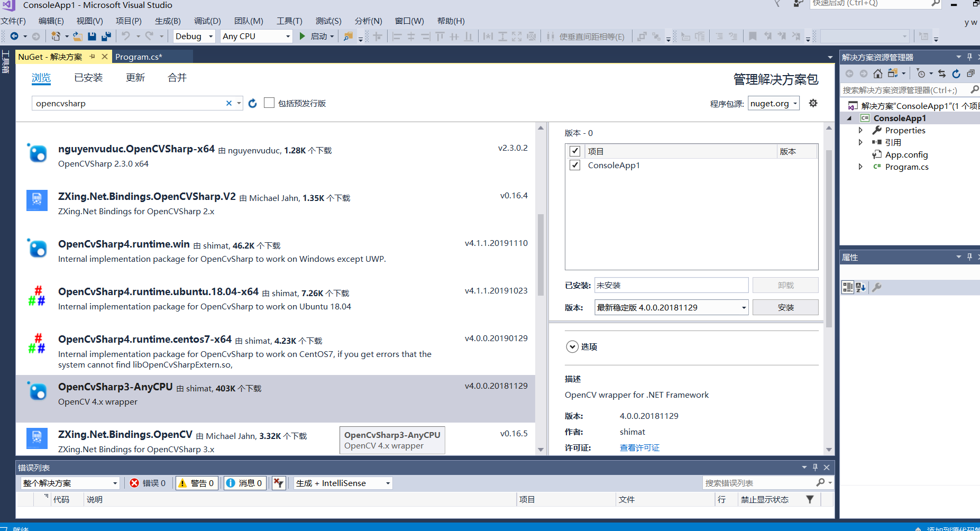
Task: Click the green Start debugging arrow
Action: pos(303,36)
